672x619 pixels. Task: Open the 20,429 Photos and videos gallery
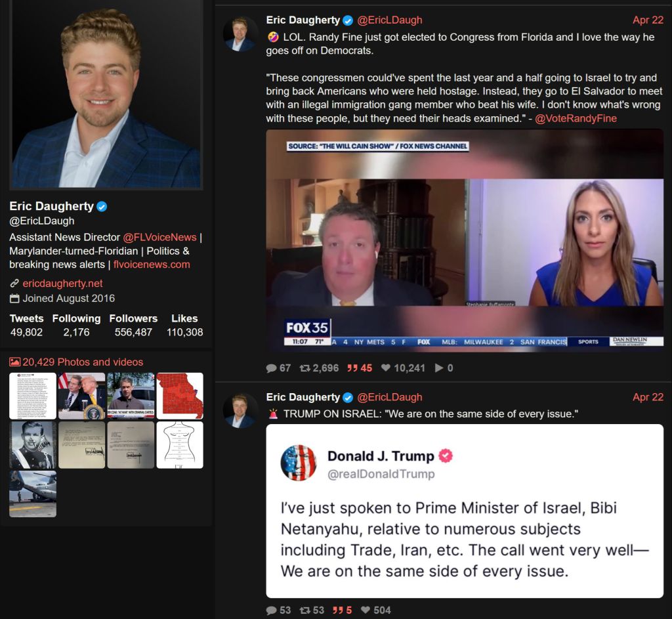83,362
